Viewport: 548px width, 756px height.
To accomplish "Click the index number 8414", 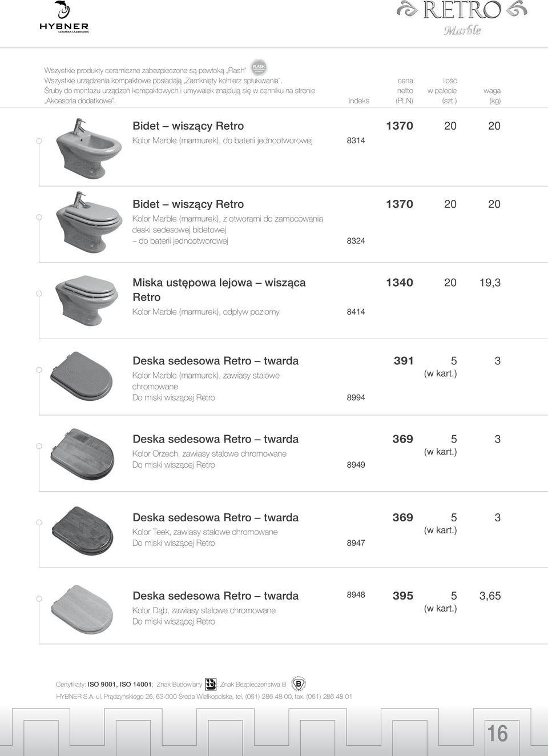I will click(356, 312).
